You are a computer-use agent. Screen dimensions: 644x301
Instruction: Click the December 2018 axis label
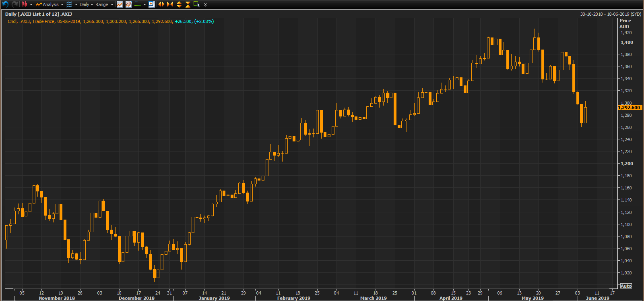click(136, 298)
